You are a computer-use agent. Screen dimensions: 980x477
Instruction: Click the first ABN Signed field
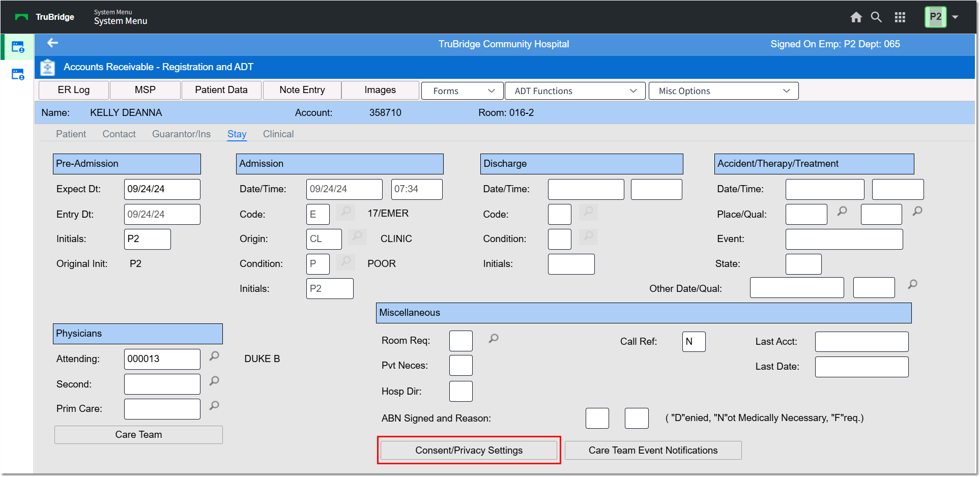point(597,418)
